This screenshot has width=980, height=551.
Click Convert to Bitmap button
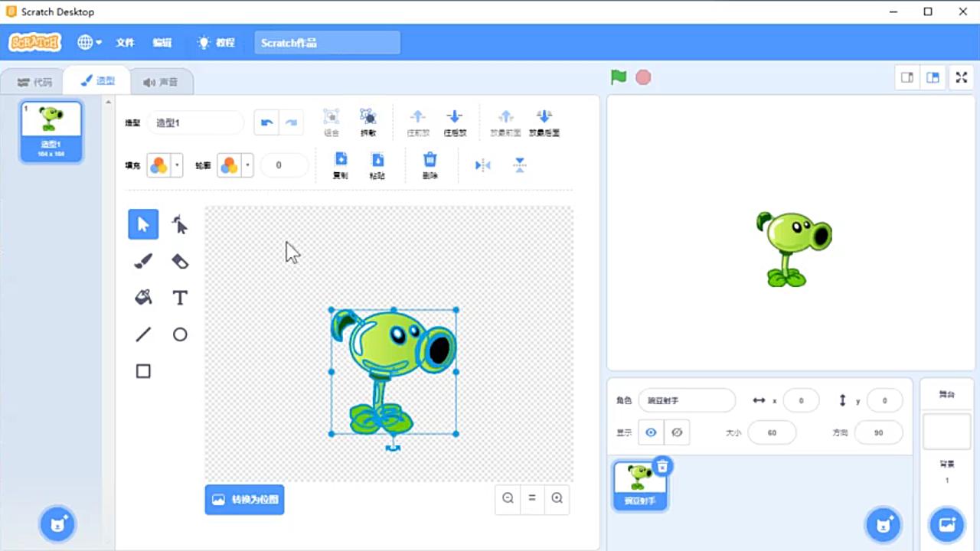click(244, 499)
